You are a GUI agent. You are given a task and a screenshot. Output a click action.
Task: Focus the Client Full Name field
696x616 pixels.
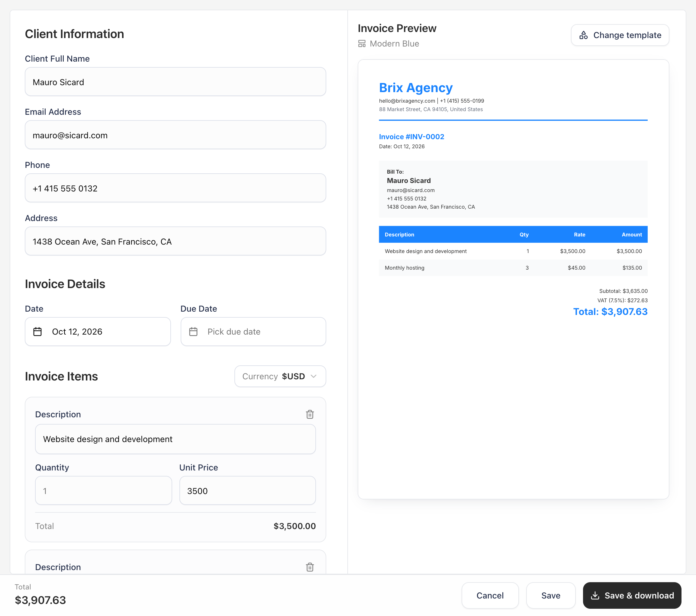(x=176, y=82)
